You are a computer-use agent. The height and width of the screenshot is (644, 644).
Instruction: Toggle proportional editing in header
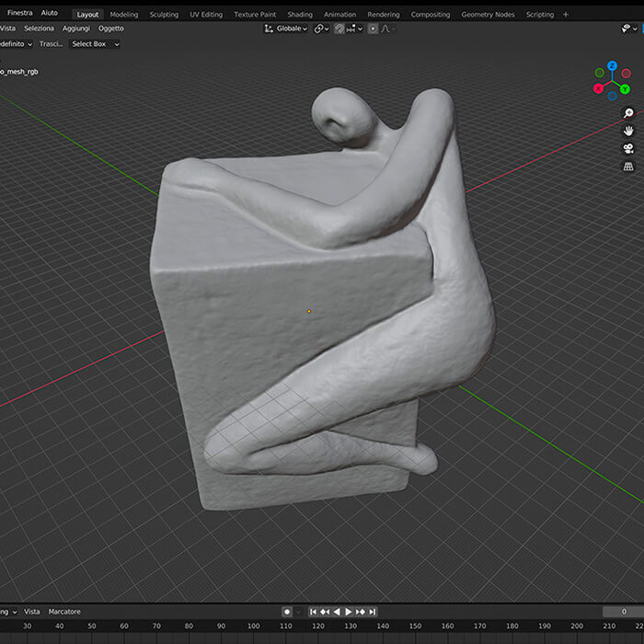point(373,29)
